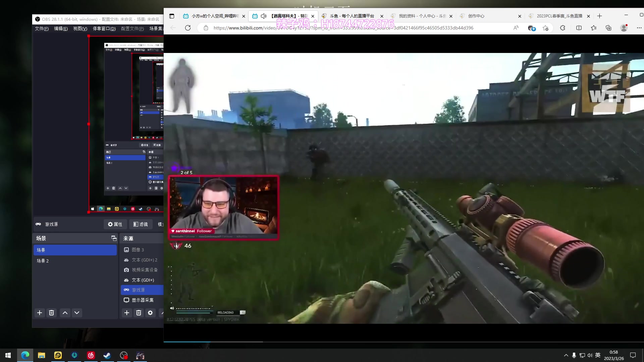Close the 【逃离塔科夫】 tab

pos(313,16)
